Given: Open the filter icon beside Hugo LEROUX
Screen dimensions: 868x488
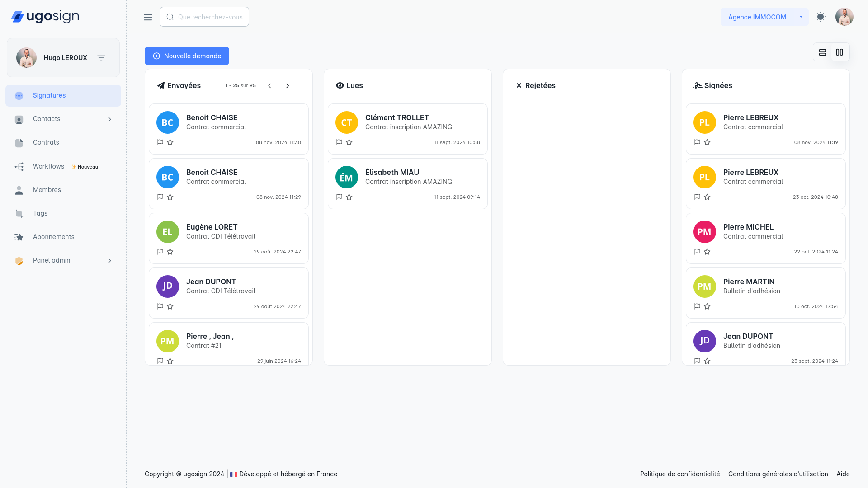Looking at the screenshot, I should click(101, 58).
